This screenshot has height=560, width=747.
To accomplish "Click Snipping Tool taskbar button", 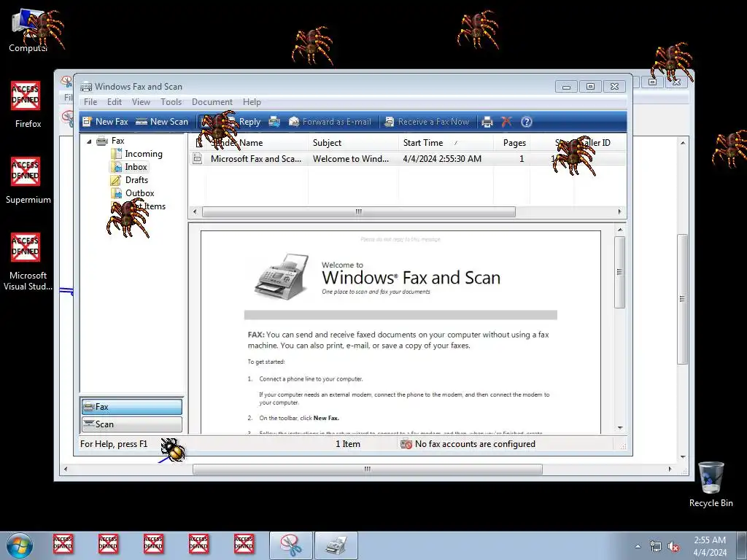I will point(291,545).
